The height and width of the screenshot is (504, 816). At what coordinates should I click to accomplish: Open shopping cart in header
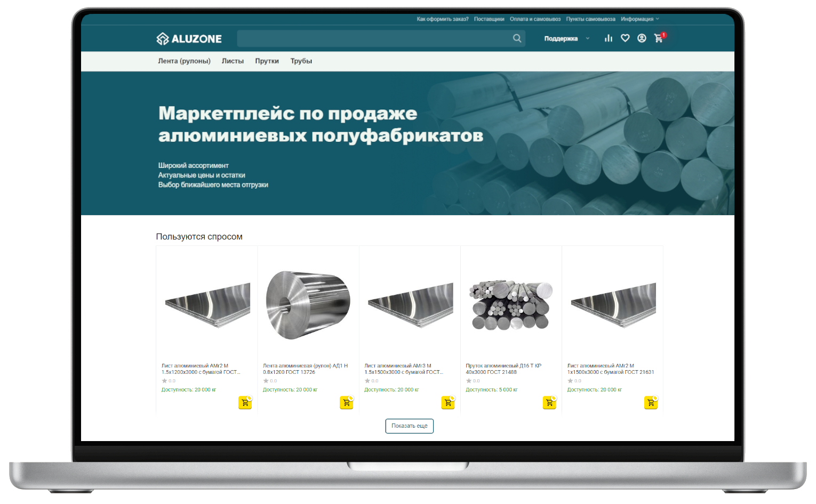(659, 38)
